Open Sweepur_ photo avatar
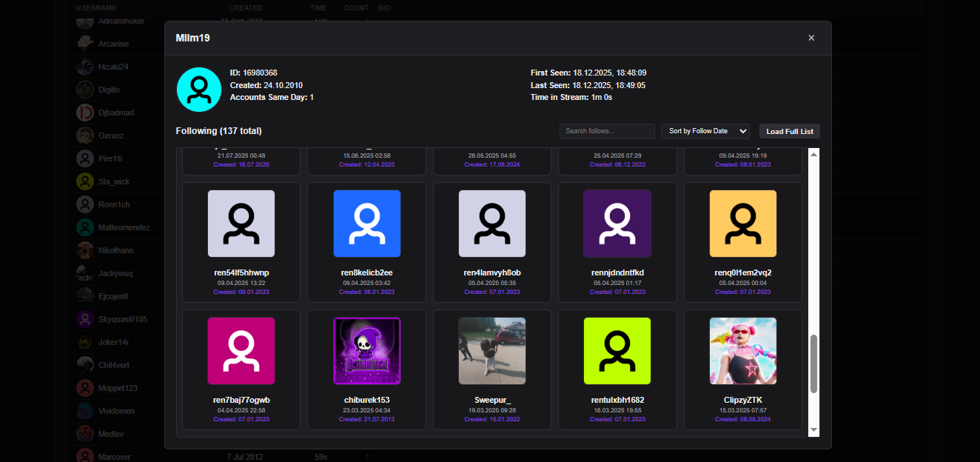Image resolution: width=980 pixels, height=462 pixels. pos(492,351)
